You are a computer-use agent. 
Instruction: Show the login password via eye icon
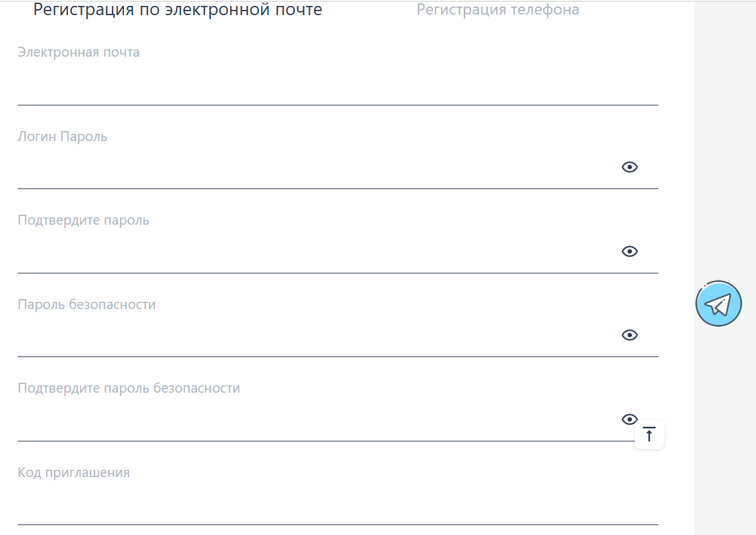tap(629, 167)
